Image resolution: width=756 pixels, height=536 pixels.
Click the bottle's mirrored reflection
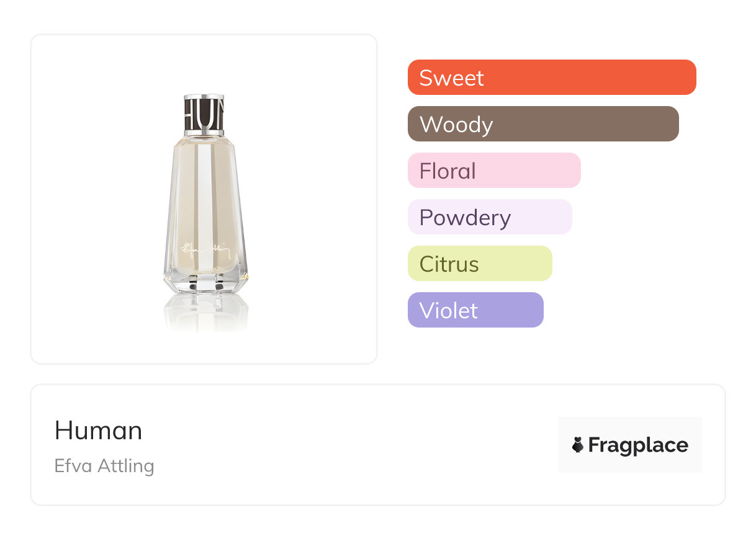pyautogui.click(x=205, y=313)
